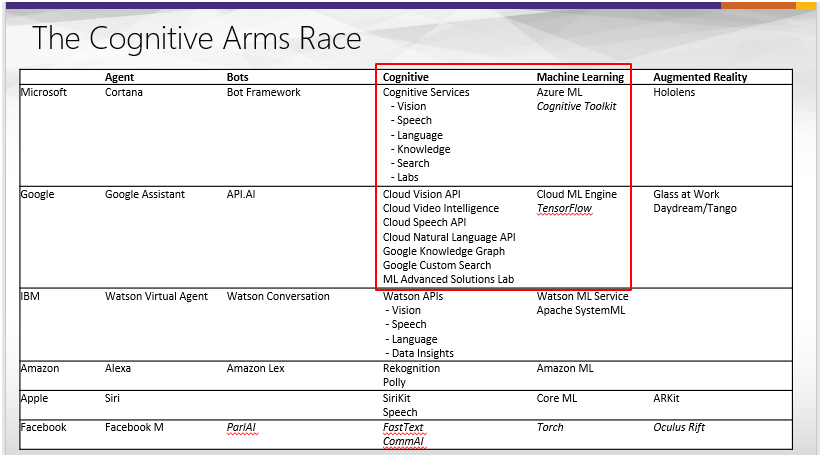Image resolution: width=822 pixels, height=457 pixels.
Task: Click 'Watson APIs' text
Action: [413, 297]
